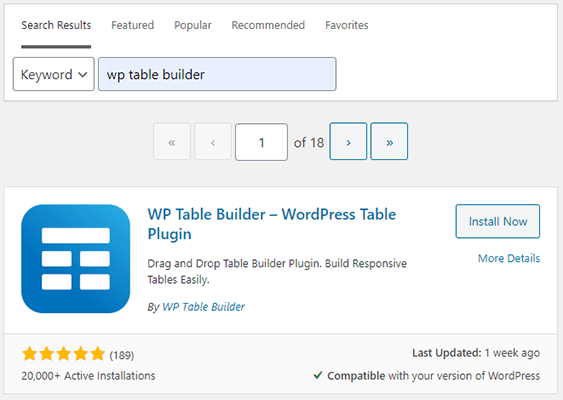Open the WP Table Builder author link
The image size is (563, 400).
(203, 307)
